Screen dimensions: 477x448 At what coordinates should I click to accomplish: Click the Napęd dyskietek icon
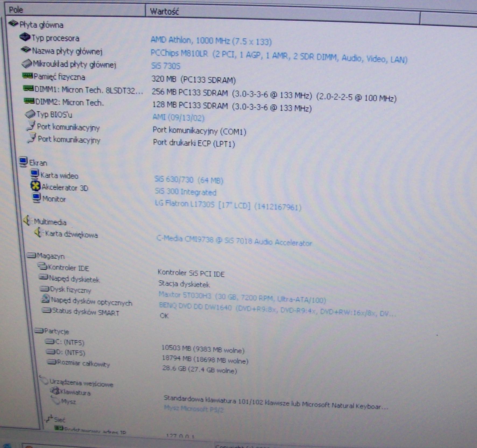[43, 277]
